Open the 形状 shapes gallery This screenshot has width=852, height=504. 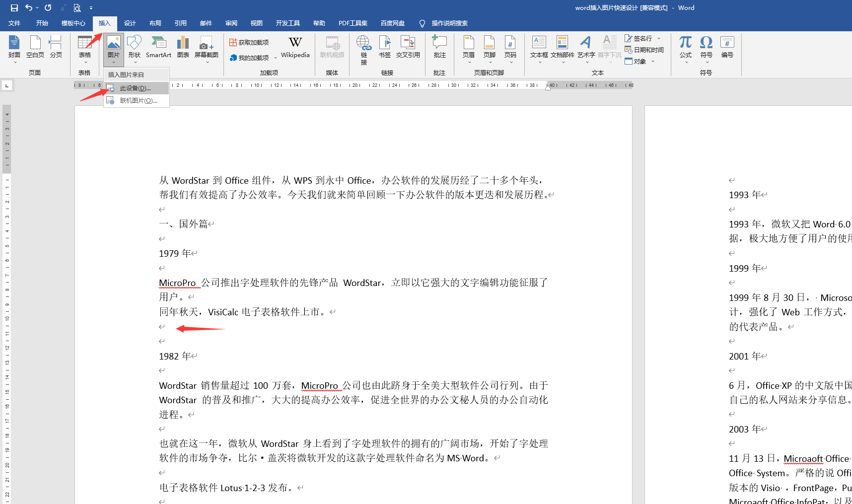(x=134, y=47)
